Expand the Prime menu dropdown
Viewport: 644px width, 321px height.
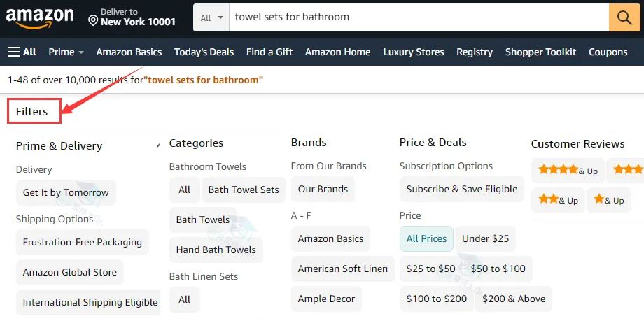click(x=66, y=52)
